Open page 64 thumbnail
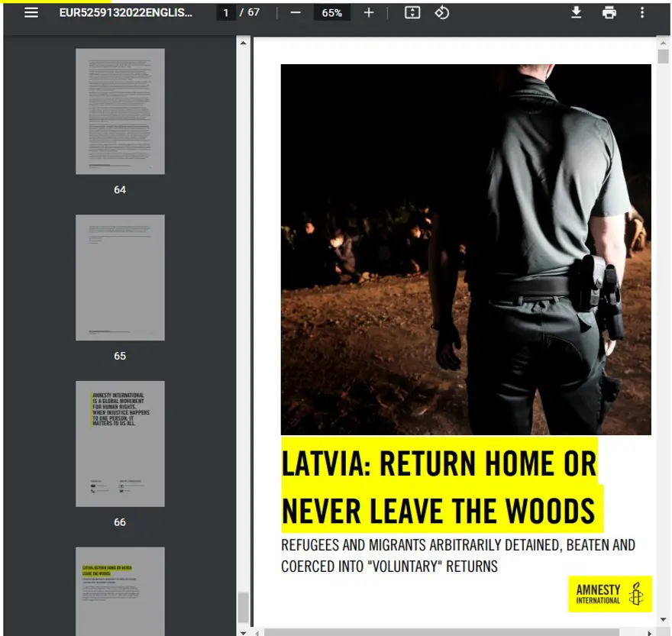This screenshot has width=672, height=636. click(x=120, y=111)
